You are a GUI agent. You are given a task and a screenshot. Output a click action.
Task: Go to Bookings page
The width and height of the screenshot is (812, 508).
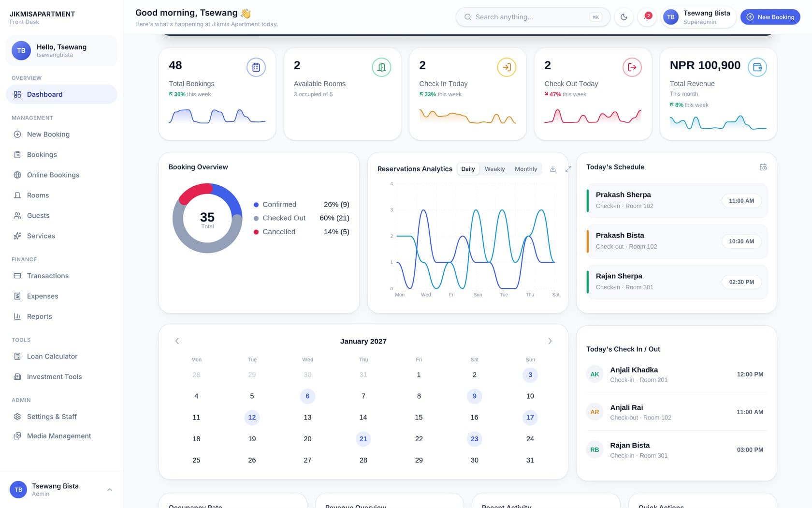61,155
